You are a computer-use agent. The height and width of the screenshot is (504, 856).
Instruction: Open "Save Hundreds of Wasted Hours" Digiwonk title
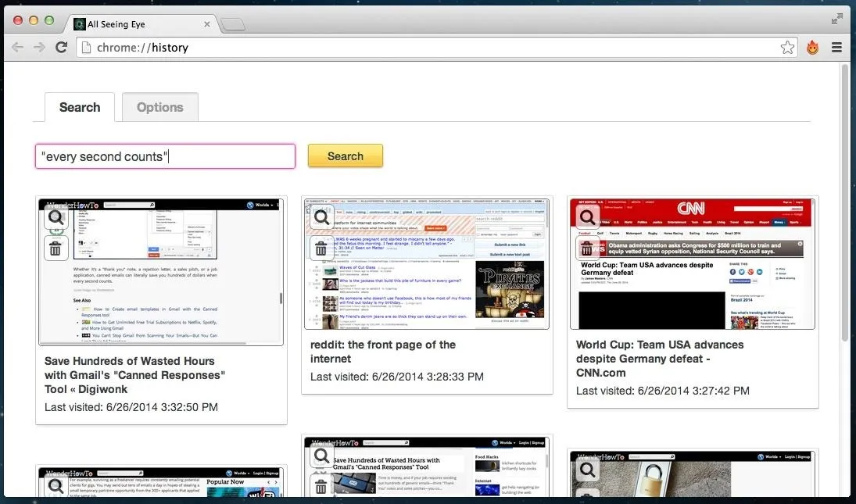coord(134,375)
